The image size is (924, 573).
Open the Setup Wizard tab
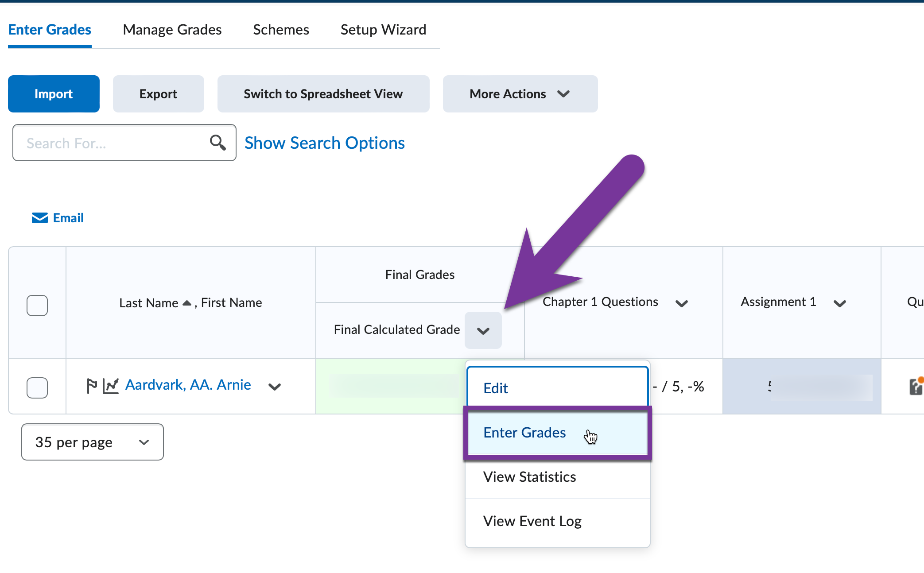[383, 29]
